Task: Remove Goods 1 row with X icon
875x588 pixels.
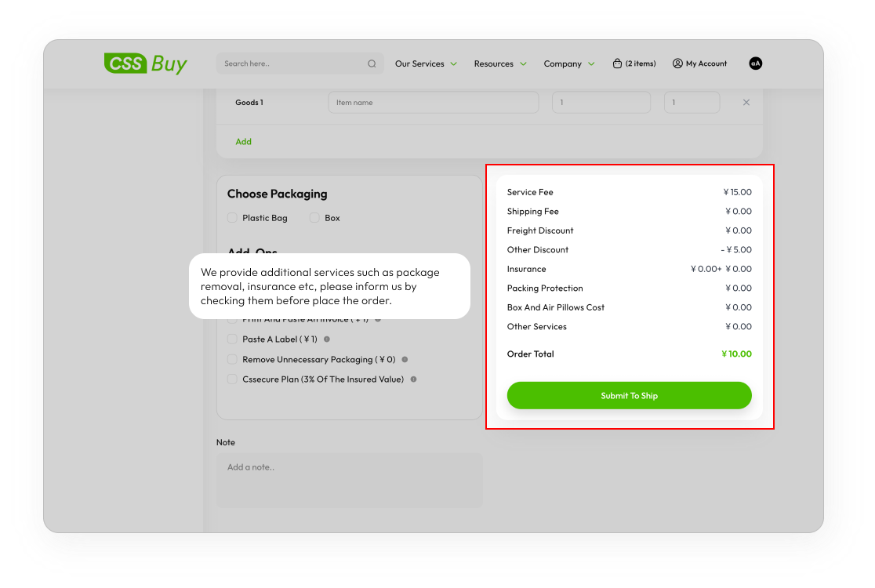Action: (746, 103)
